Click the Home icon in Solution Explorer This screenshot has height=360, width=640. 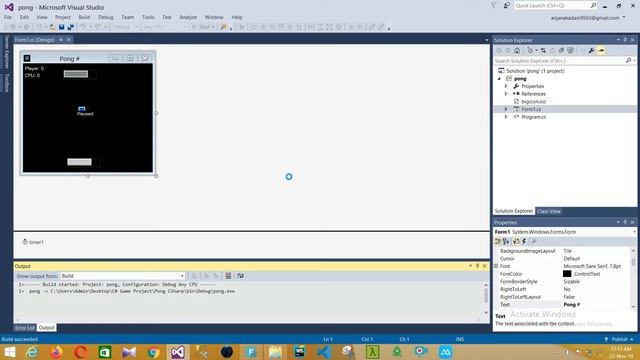517,51
